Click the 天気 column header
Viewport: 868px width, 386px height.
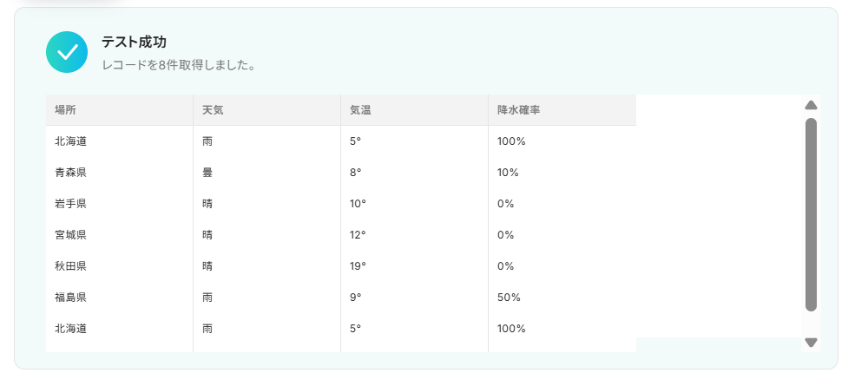[213, 110]
